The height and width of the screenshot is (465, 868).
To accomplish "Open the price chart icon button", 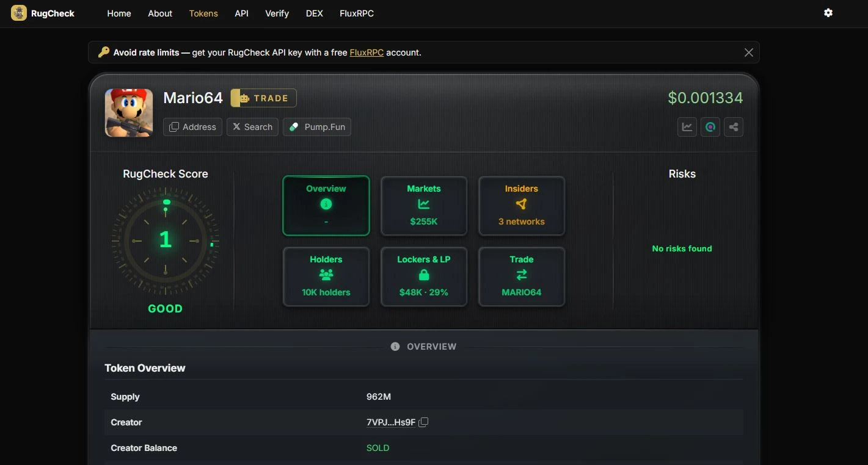I will click(x=687, y=127).
